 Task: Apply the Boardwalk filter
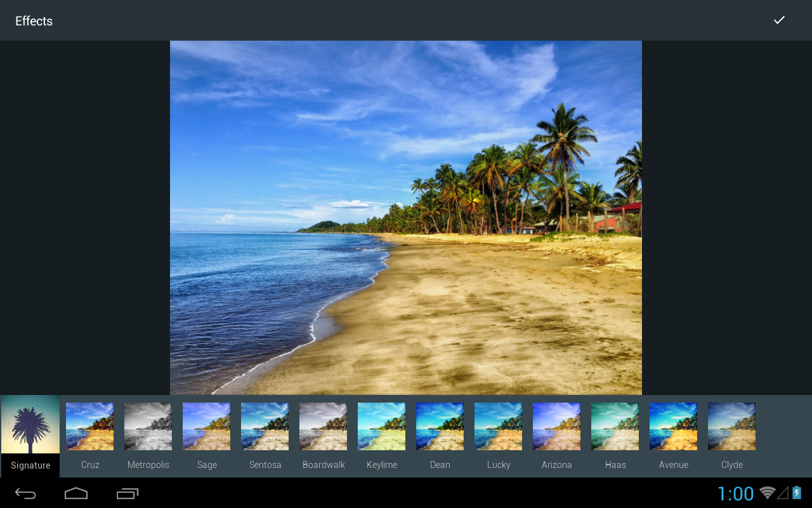click(323, 426)
